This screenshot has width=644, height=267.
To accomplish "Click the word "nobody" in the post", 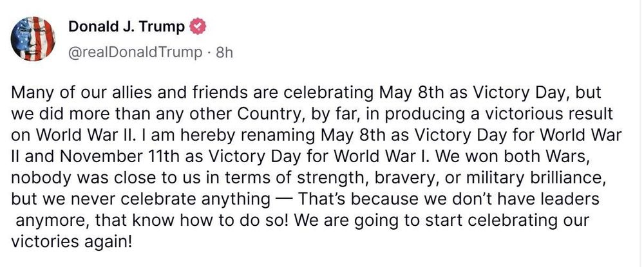I will tap(38, 178).
